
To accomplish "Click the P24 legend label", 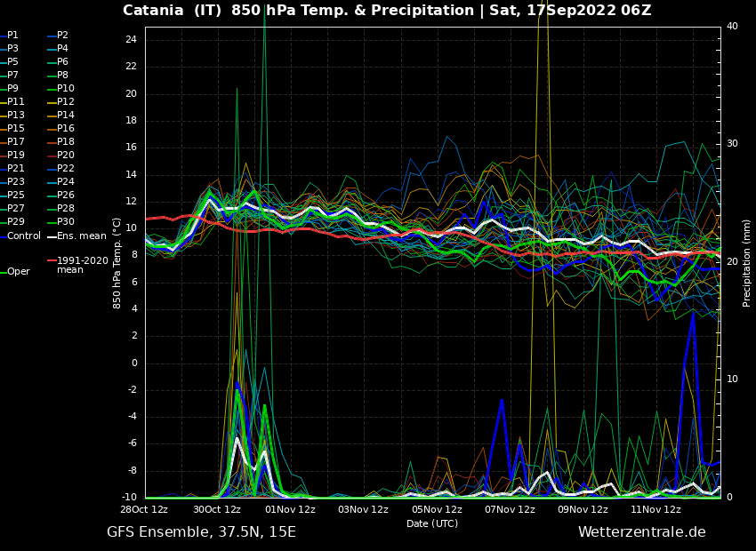I will tap(66, 182).
